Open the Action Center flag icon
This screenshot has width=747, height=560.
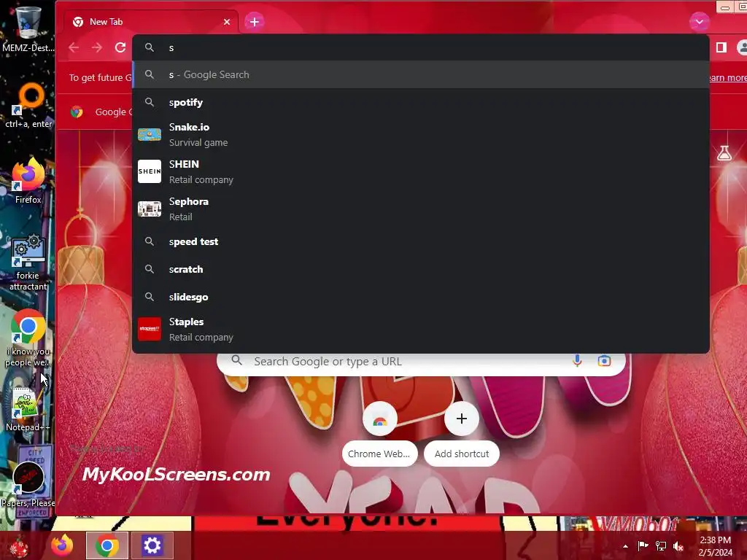point(643,545)
